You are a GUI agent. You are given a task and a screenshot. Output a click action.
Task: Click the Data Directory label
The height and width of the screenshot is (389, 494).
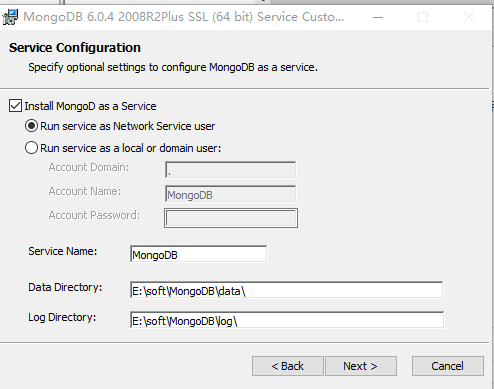[65, 287]
